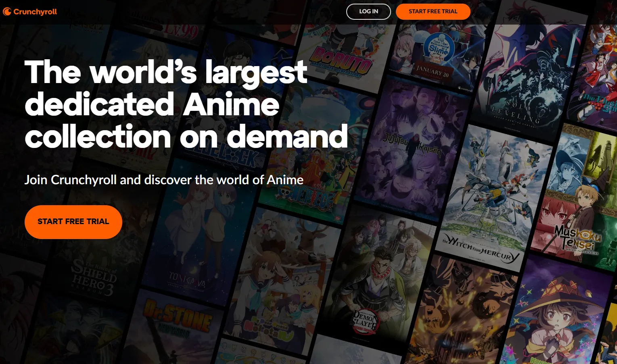The width and height of the screenshot is (617, 364).
Task: Select the Slime anime poster
Action: [438, 52]
